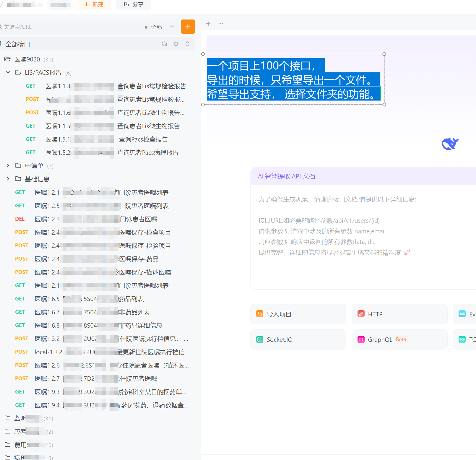Click the blue whale assistant icon
Image resolution: width=476 pixels, height=460 pixels.
coord(450,144)
